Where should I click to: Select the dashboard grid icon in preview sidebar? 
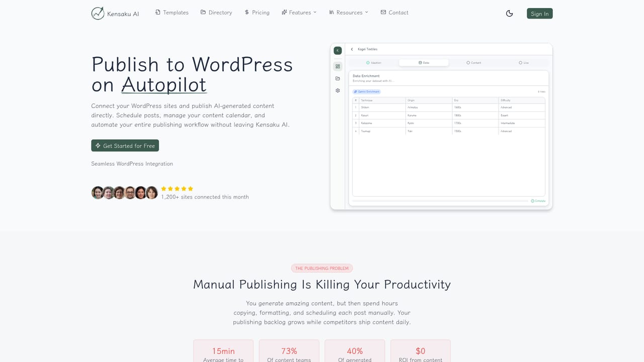(x=338, y=66)
